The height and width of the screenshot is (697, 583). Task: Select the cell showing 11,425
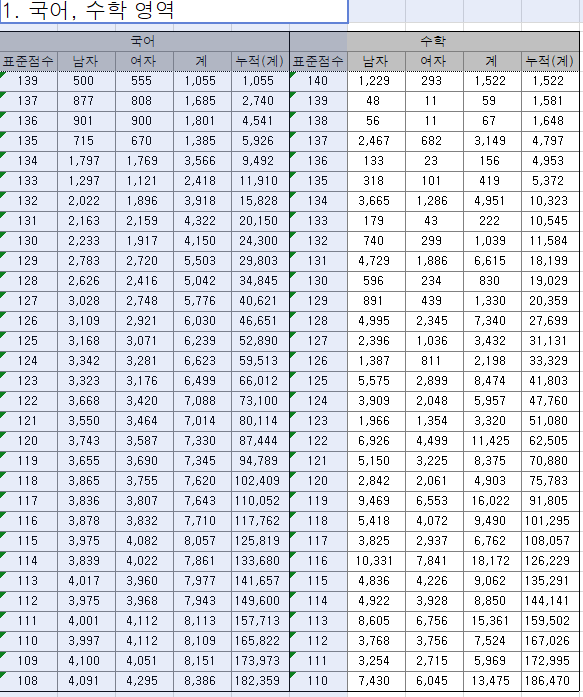(492, 441)
